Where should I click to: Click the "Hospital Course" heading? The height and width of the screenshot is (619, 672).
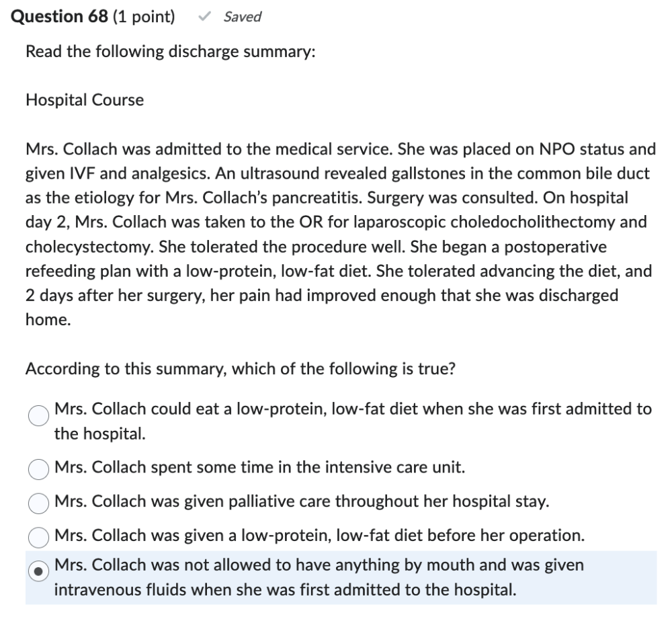click(85, 100)
